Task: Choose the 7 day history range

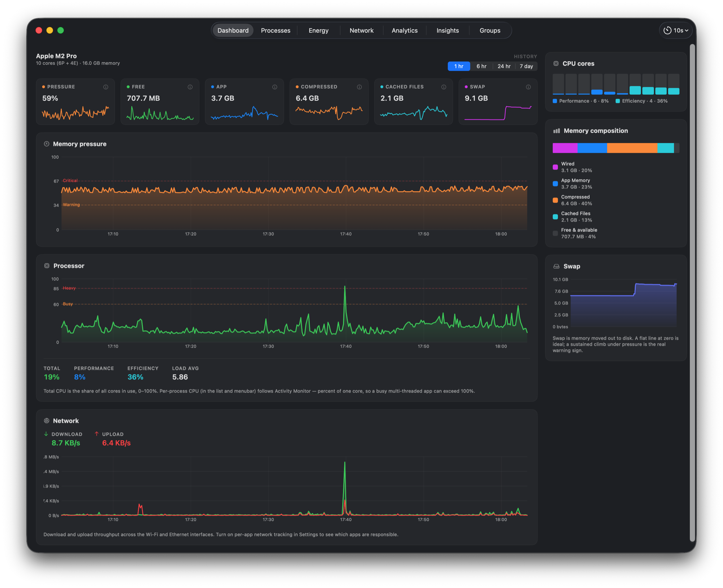Action: click(x=526, y=66)
